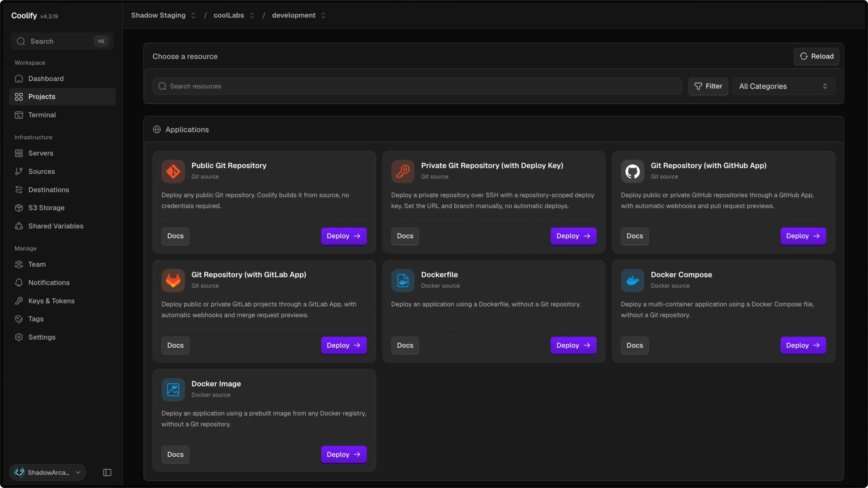Reload the resource list

(x=816, y=56)
